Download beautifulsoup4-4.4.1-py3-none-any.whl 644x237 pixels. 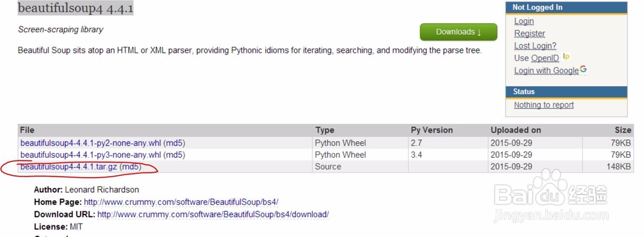click(91, 155)
